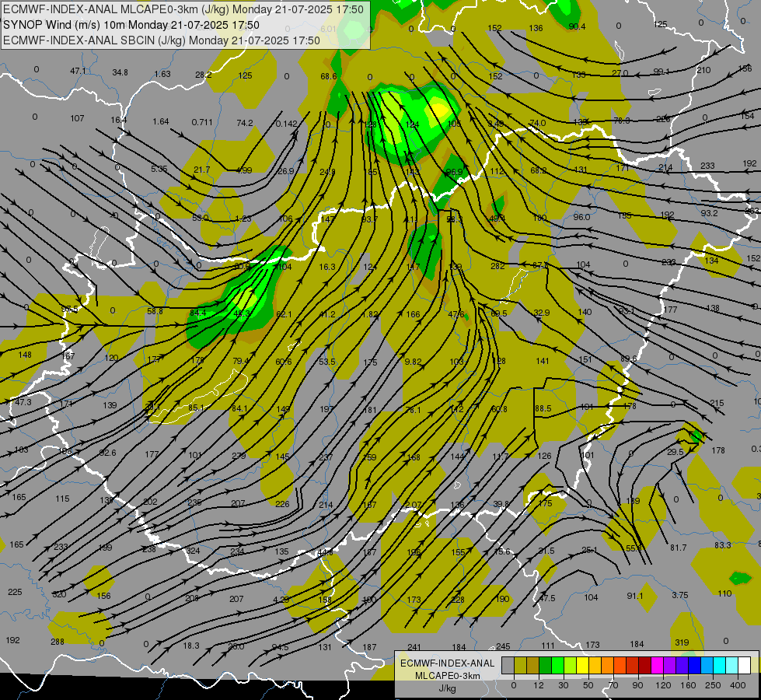This screenshot has height=700, width=761.
Task: Select the white legend swatch
Action: coord(745,665)
